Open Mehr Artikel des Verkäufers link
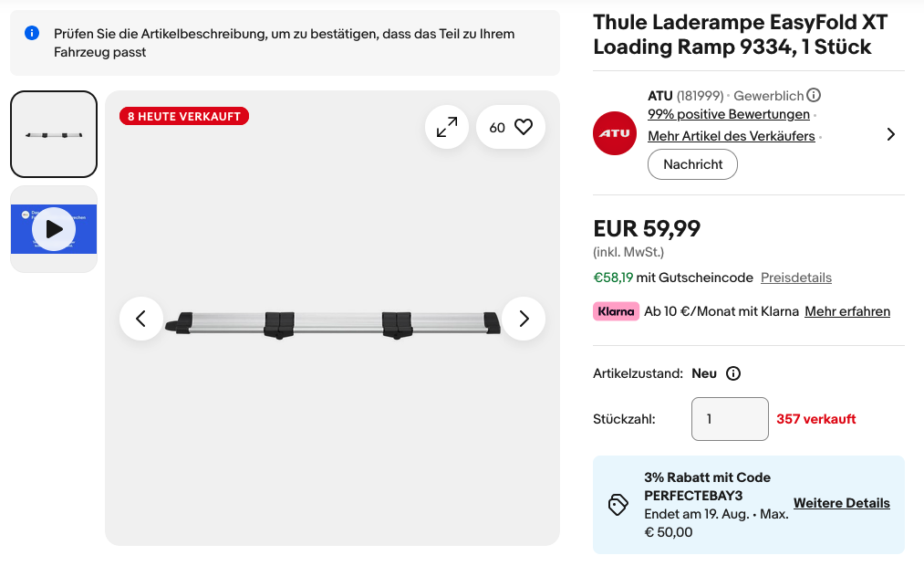 (x=732, y=136)
